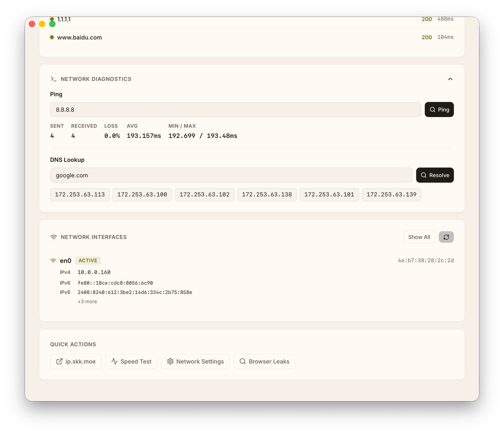Collapse the Network Diagnostics section chevron

point(450,79)
